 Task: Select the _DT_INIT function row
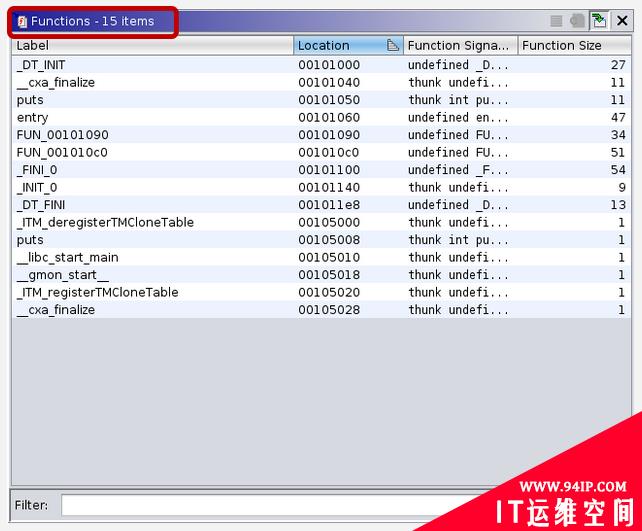[321, 65]
